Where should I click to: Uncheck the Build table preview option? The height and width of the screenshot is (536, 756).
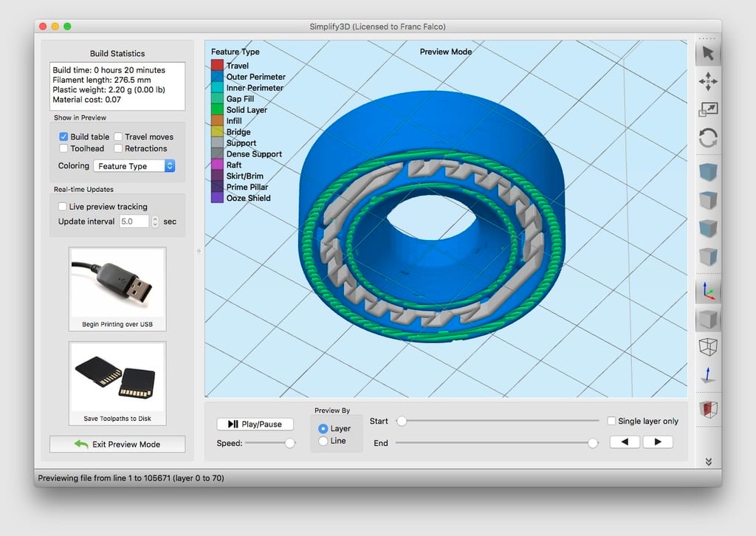coord(62,137)
